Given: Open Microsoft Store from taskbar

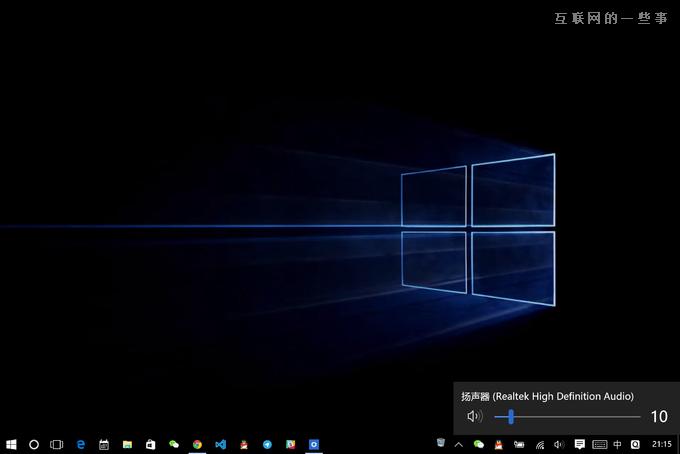Looking at the screenshot, I should 150,444.
